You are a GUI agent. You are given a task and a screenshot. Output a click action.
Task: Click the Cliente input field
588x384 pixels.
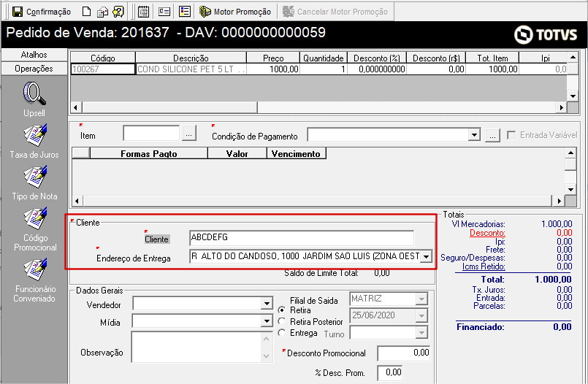(302, 238)
